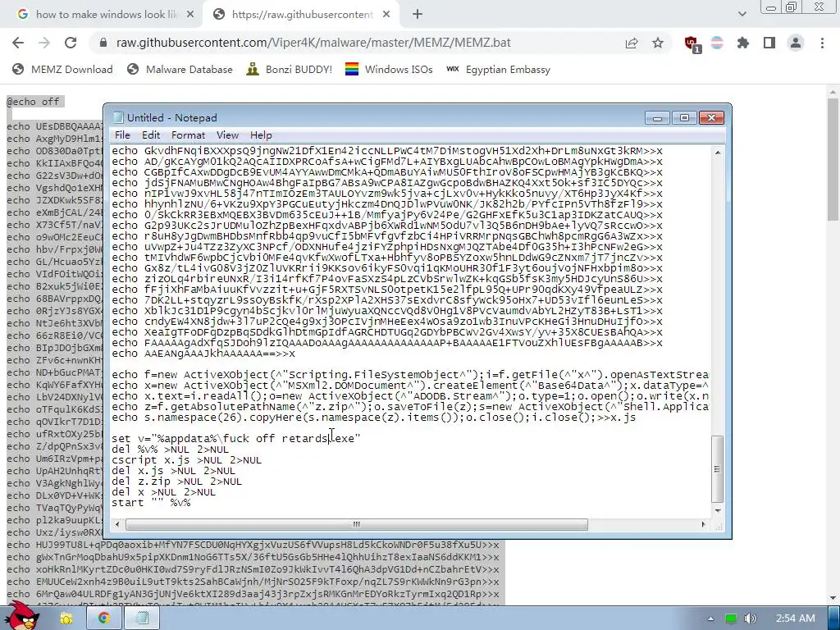This screenshot has width=840, height=630.
Task: Minimize the Chrome browser window
Action: point(771,7)
